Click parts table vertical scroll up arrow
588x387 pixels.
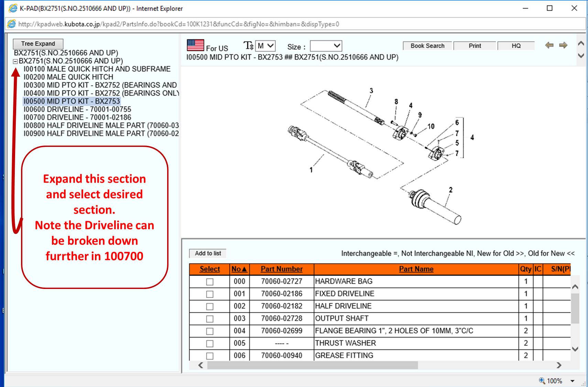575,287
